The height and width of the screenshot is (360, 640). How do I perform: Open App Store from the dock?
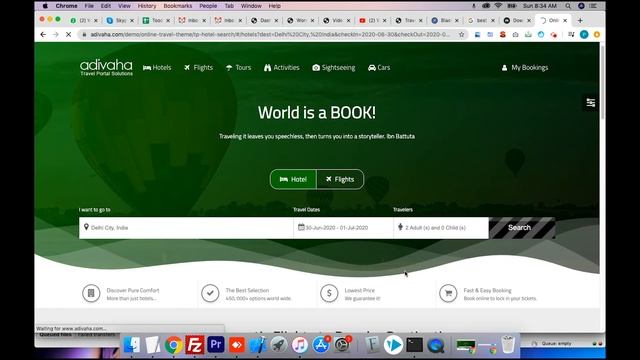321,345
